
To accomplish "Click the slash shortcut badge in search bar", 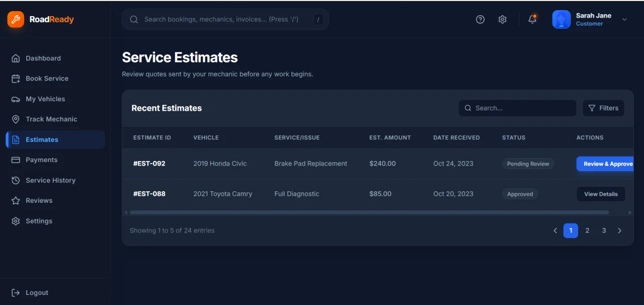I will click(318, 20).
